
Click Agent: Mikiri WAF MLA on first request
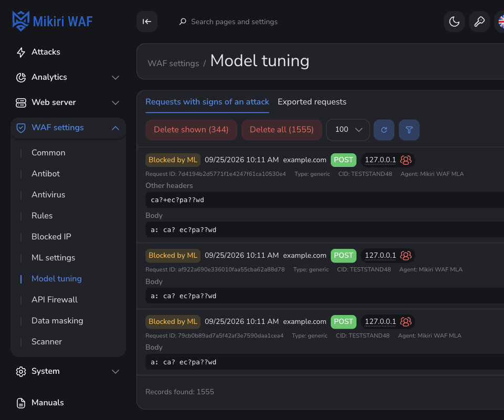432,174
